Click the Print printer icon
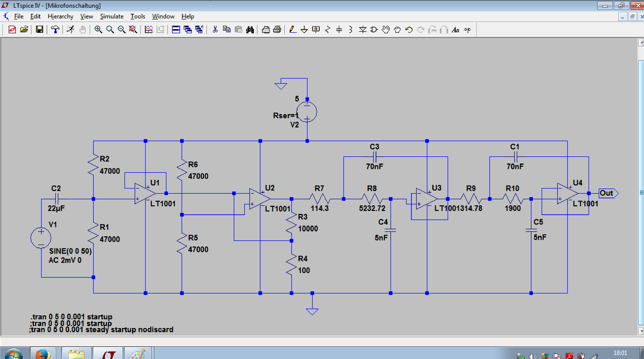This screenshot has width=644, height=359. click(277, 29)
